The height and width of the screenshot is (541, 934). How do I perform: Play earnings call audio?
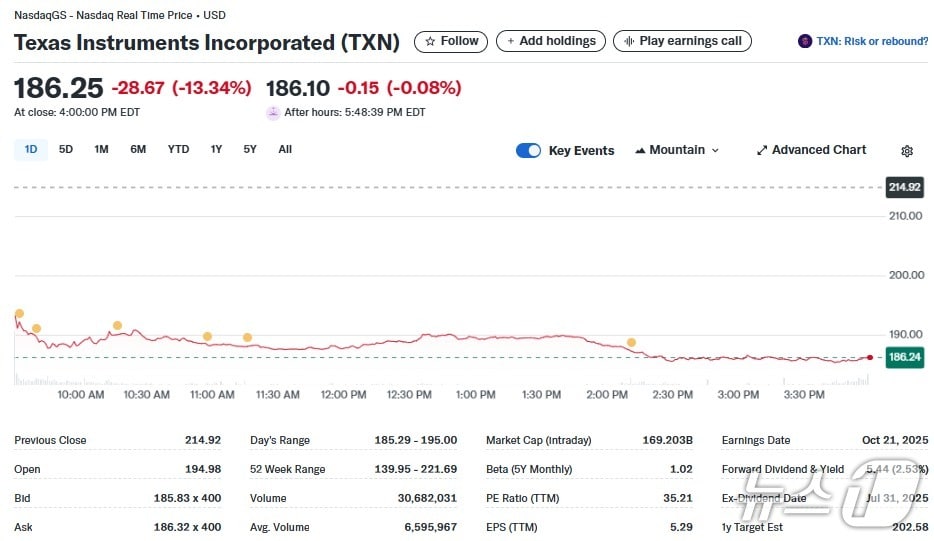(x=682, y=41)
